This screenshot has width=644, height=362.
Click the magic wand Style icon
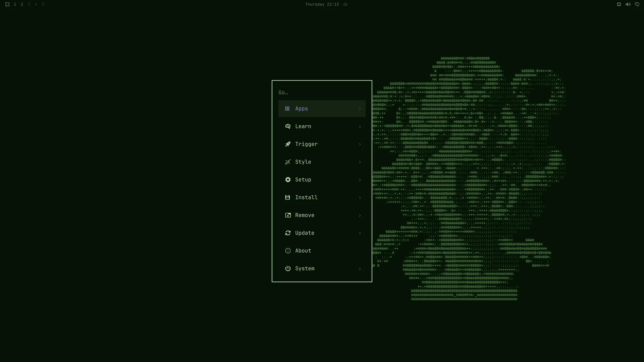tap(288, 162)
